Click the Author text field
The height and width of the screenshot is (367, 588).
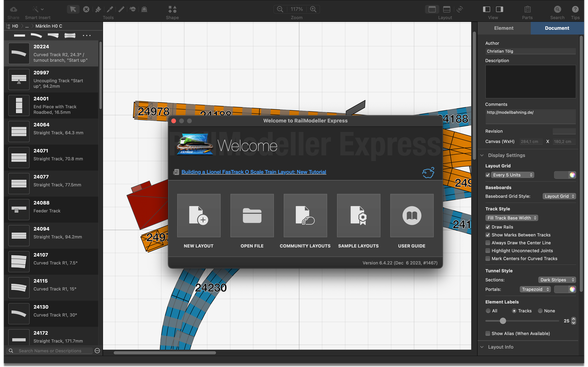(x=530, y=51)
